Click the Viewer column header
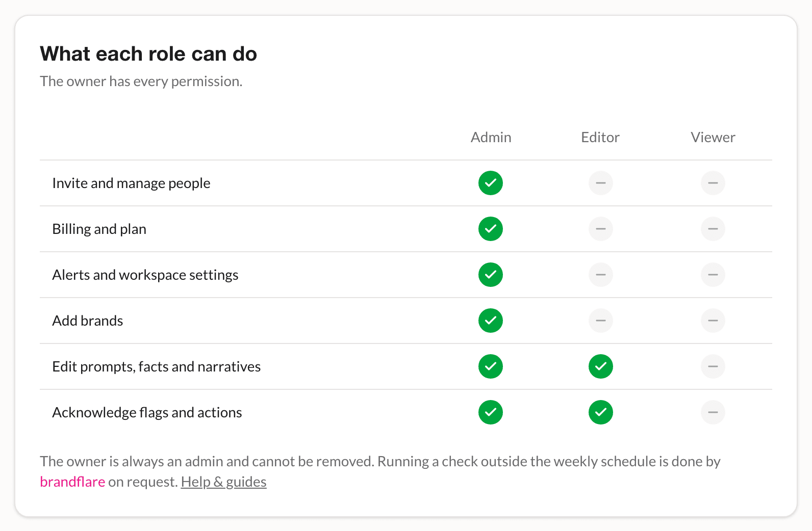 tap(713, 137)
